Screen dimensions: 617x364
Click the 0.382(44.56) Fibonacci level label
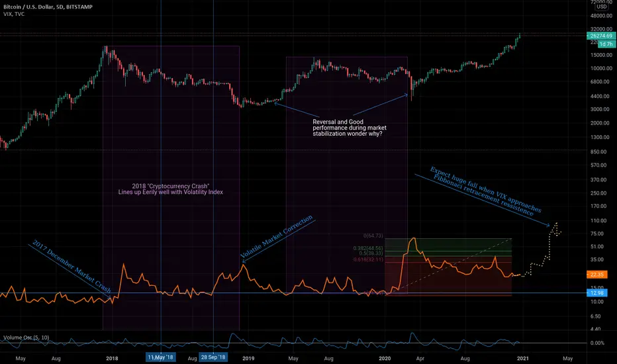(x=368, y=248)
